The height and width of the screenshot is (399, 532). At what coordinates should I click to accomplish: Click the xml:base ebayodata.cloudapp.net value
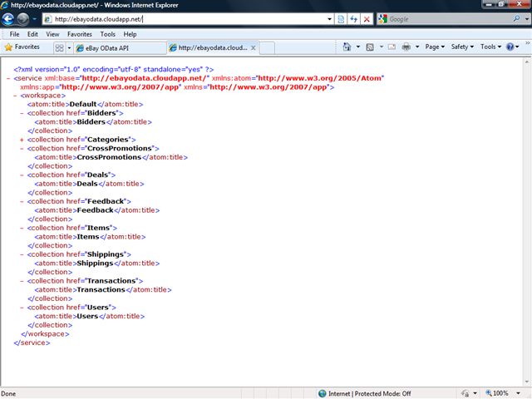pyautogui.click(x=144, y=78)
